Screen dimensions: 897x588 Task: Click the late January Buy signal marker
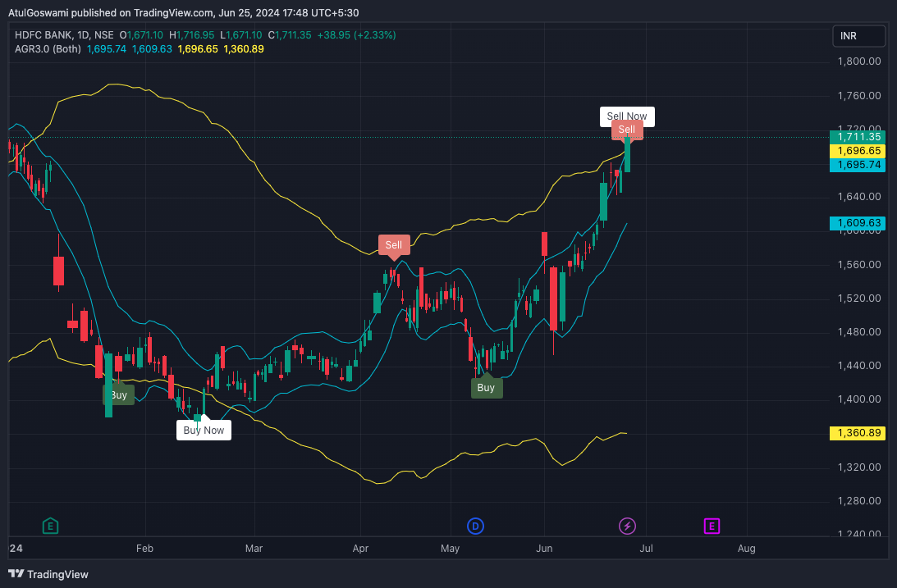click(x=118, y=394)
